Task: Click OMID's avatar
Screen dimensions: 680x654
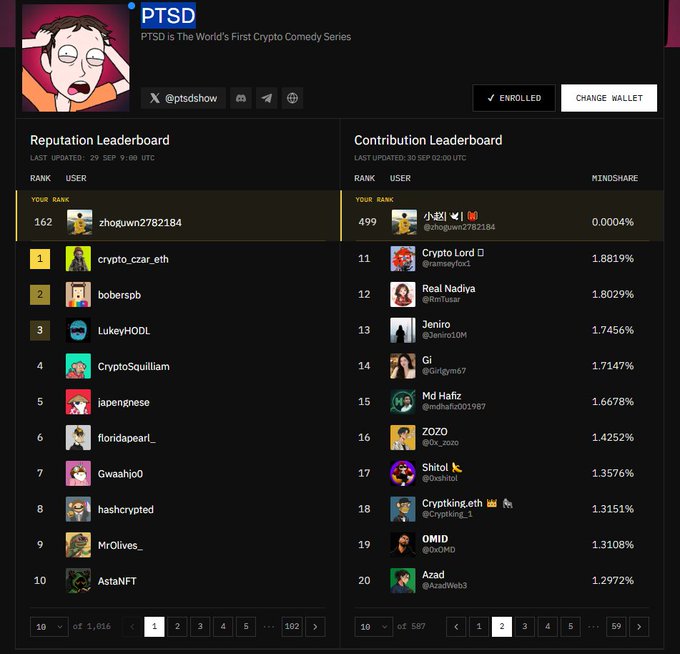Action: 403,545
